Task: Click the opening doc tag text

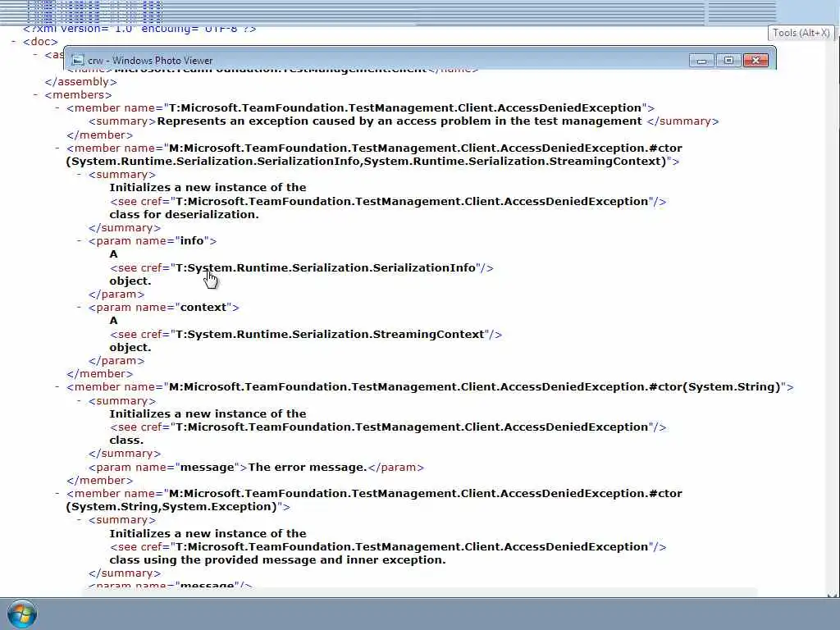Action: click(40, 42)
